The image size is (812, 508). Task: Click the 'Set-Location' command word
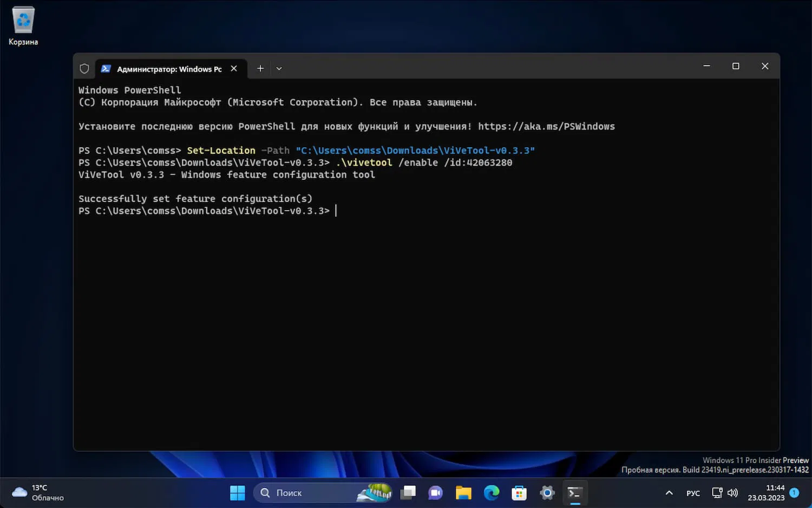[x=221, y=151]
